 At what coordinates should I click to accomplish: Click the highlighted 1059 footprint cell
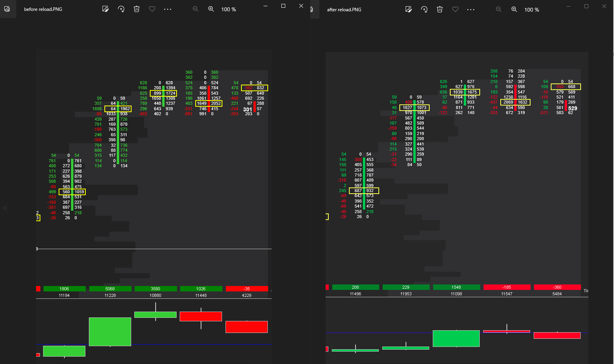coord(79,192)
